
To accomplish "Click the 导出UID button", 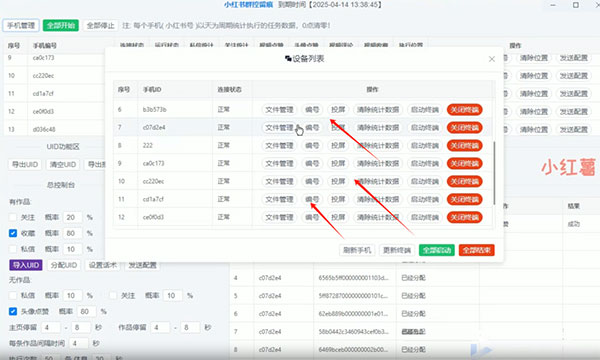I will coord(25,165).
